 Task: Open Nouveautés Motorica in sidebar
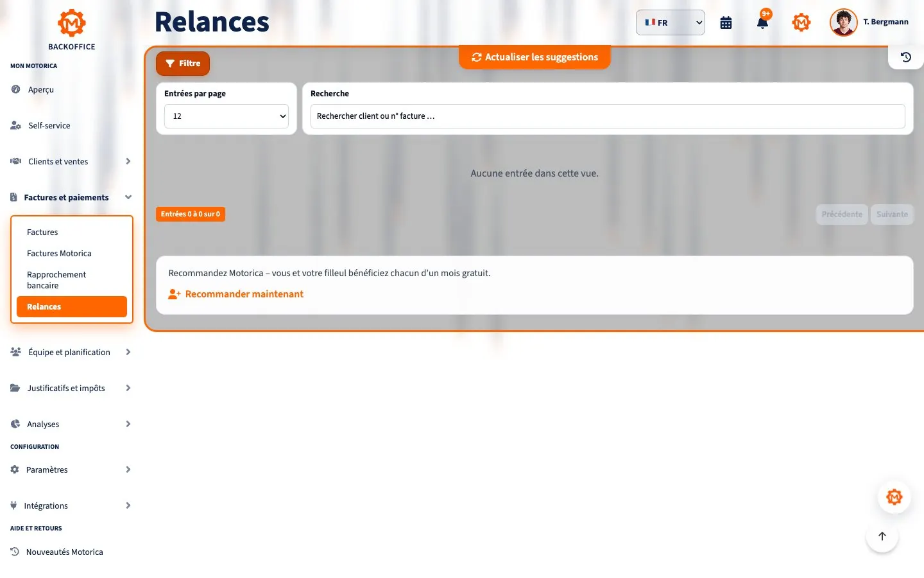click(x=65, y=552)
